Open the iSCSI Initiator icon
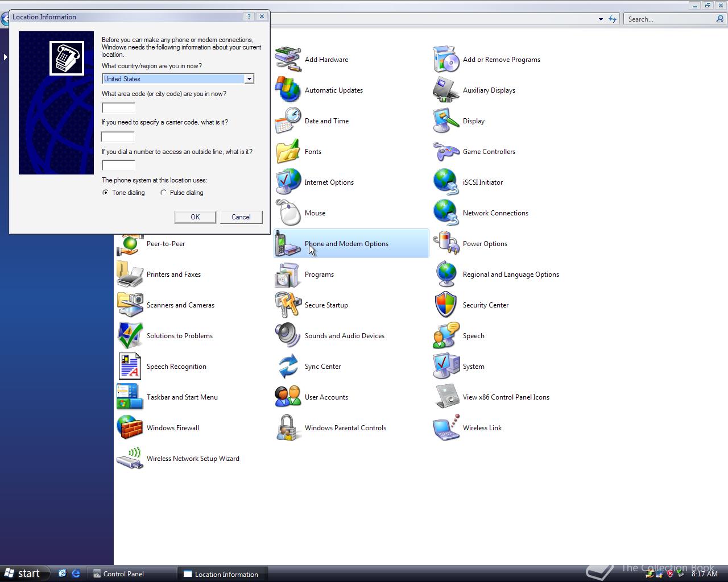This screenshot has width=728, height=582. (446, 182)
